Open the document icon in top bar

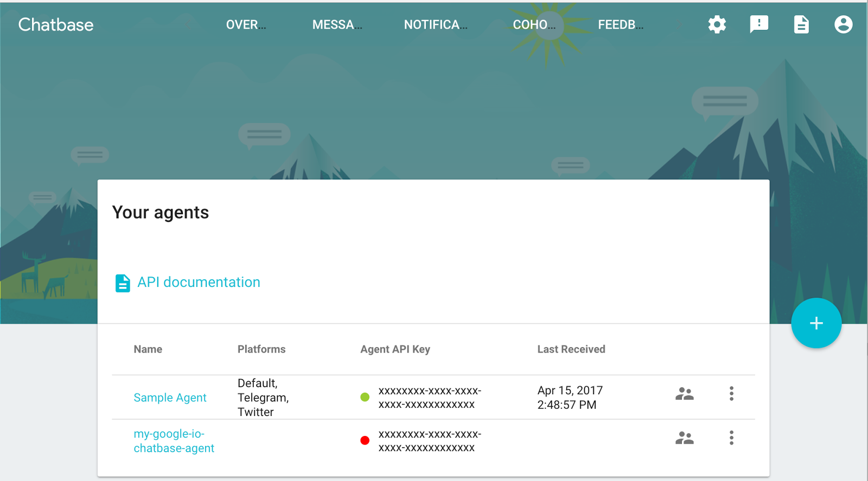point(801,24)
